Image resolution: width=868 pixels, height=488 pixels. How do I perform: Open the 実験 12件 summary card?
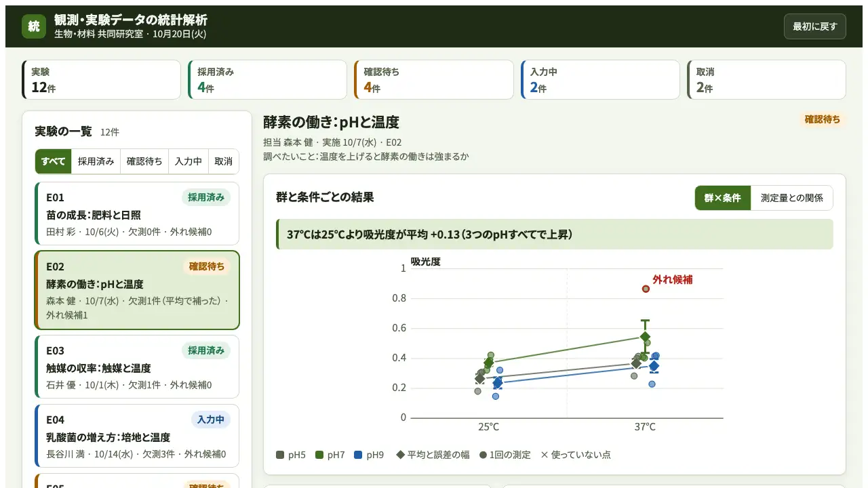pos(101,79)
